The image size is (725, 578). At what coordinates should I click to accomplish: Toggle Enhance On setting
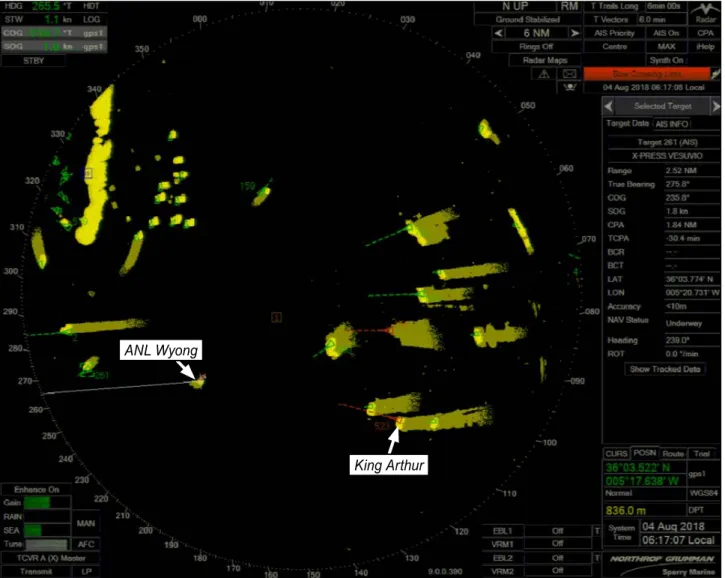pos(37,489)
